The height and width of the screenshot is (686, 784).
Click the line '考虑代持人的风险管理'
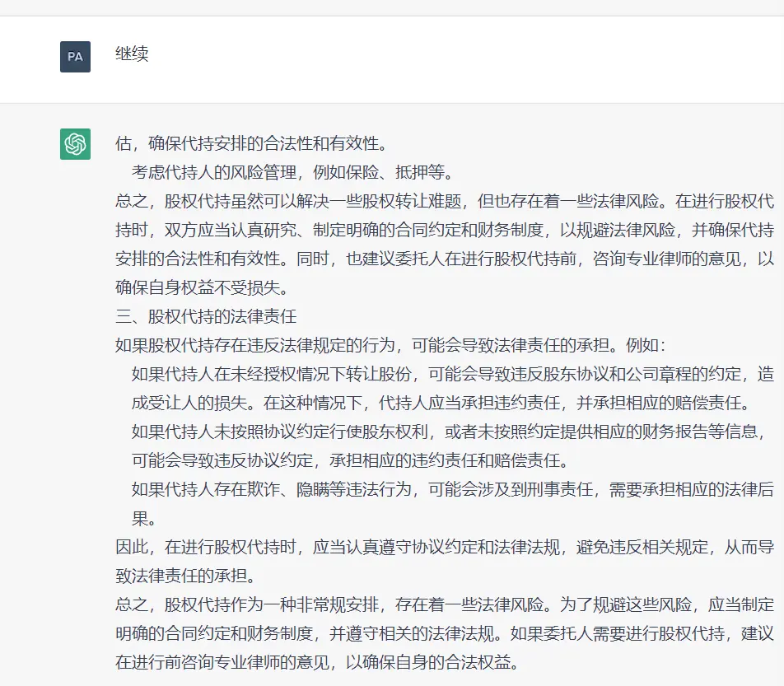293,172
